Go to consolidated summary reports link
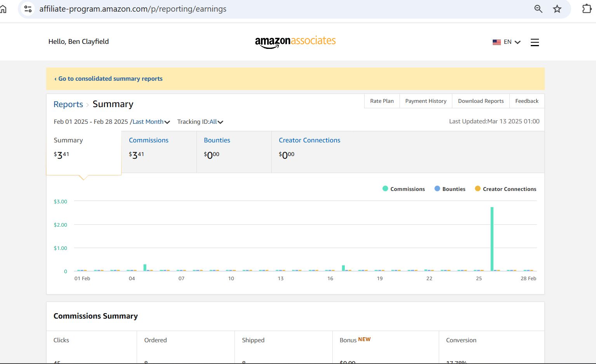 click(108, 79)
